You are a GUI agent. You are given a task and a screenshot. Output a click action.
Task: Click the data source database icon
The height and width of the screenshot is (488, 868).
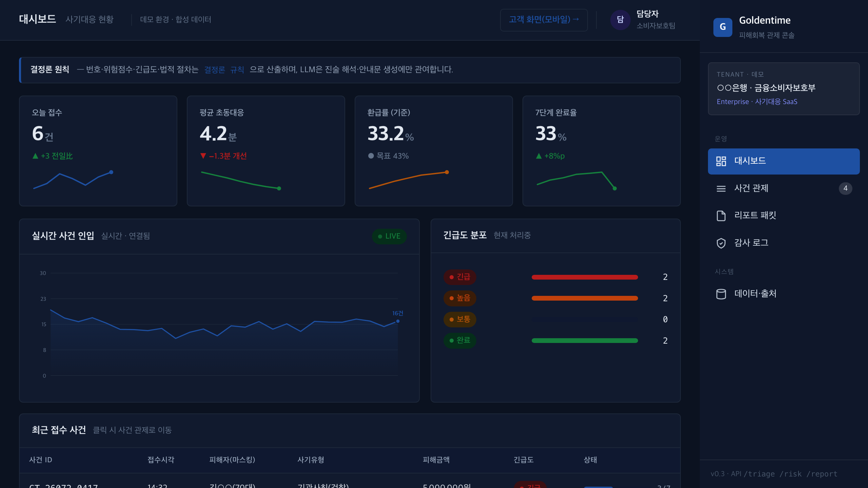pos(721,294)
